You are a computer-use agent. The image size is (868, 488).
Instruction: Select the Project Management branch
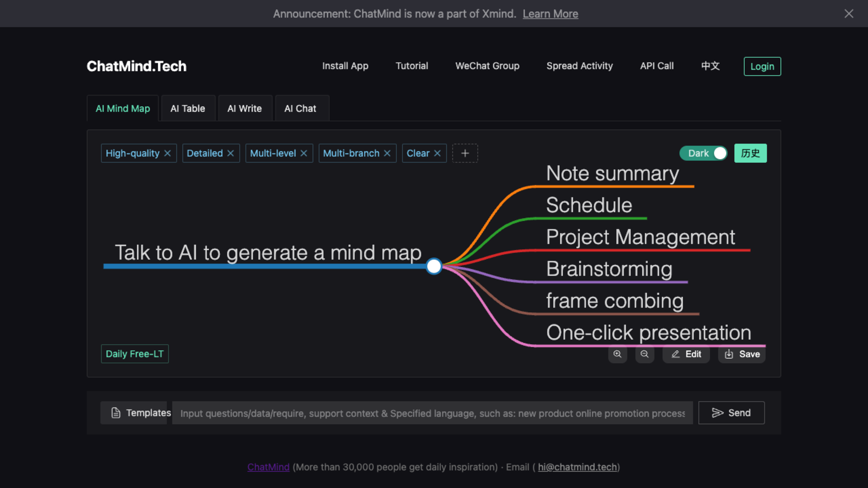[x=640, y=237]
